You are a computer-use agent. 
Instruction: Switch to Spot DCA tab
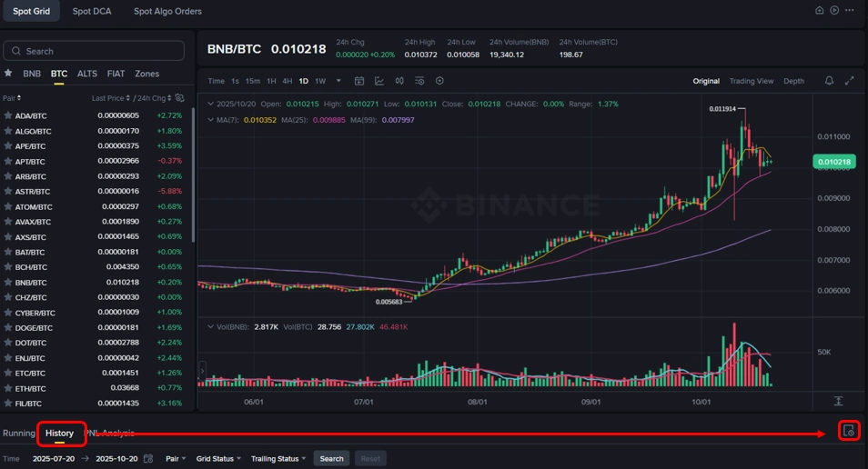[x=92, y=11]
